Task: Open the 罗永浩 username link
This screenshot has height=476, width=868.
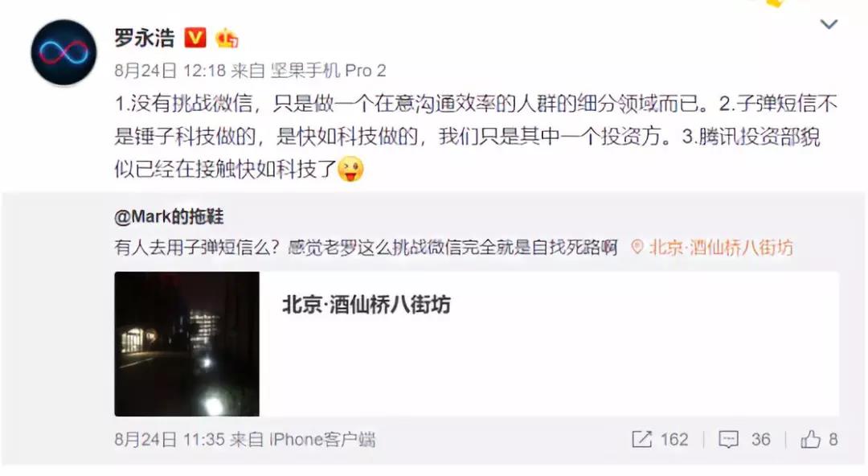Action: pos(145,39)
